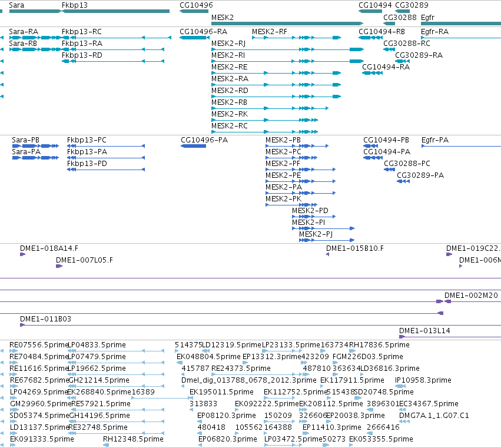Select the CG10496-PA protein glyph

[193, 146]
